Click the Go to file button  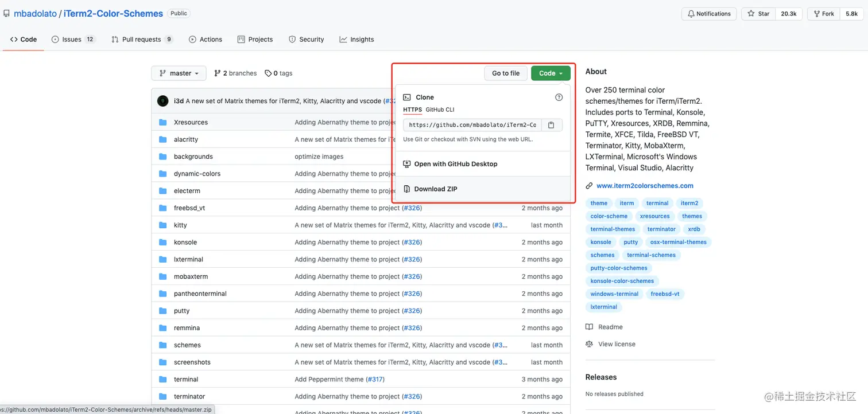(506, 73)
